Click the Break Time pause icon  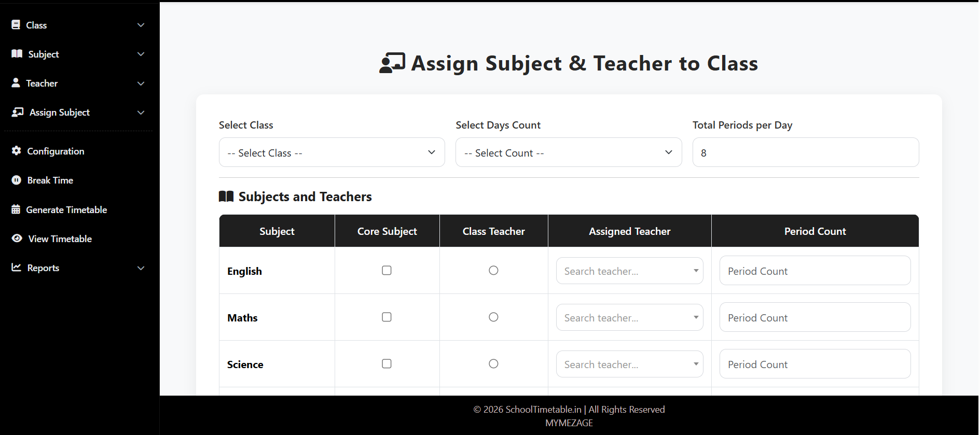tap(17, 180)
